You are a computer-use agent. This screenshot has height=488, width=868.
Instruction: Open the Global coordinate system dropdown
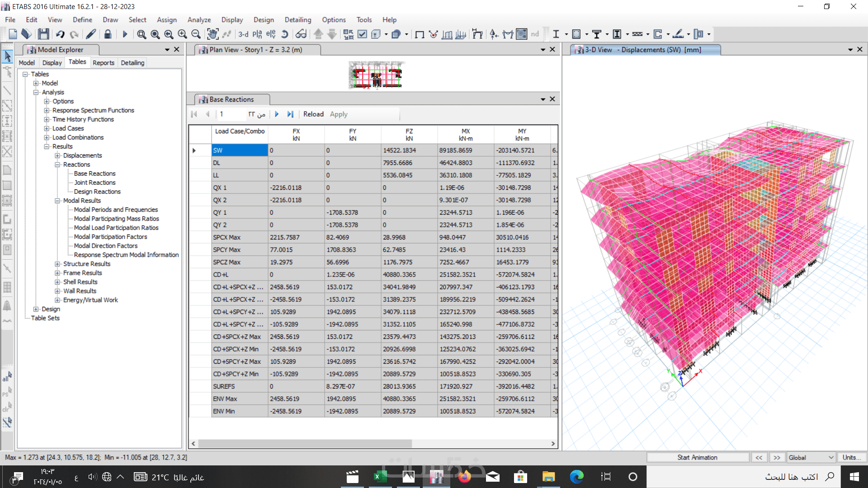[811, 457]
